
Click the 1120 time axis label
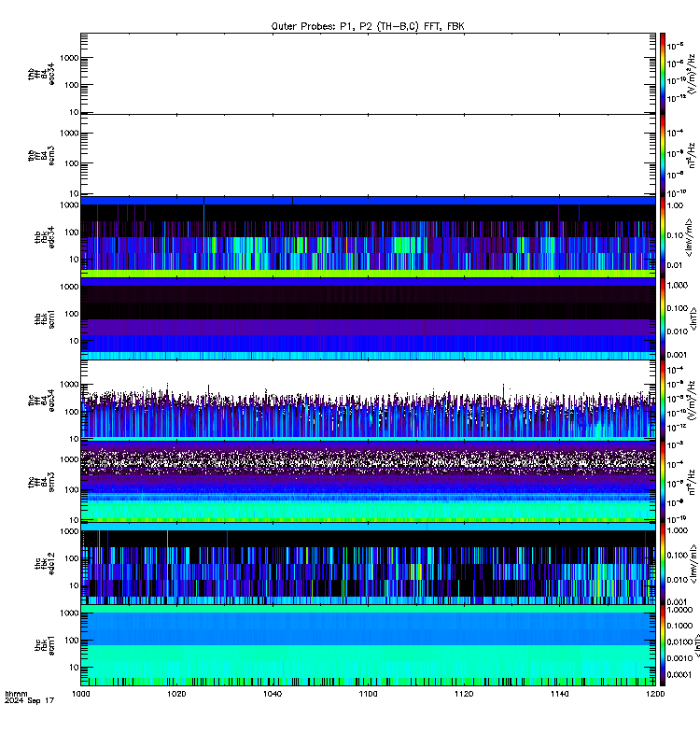[x=464, y=694]
